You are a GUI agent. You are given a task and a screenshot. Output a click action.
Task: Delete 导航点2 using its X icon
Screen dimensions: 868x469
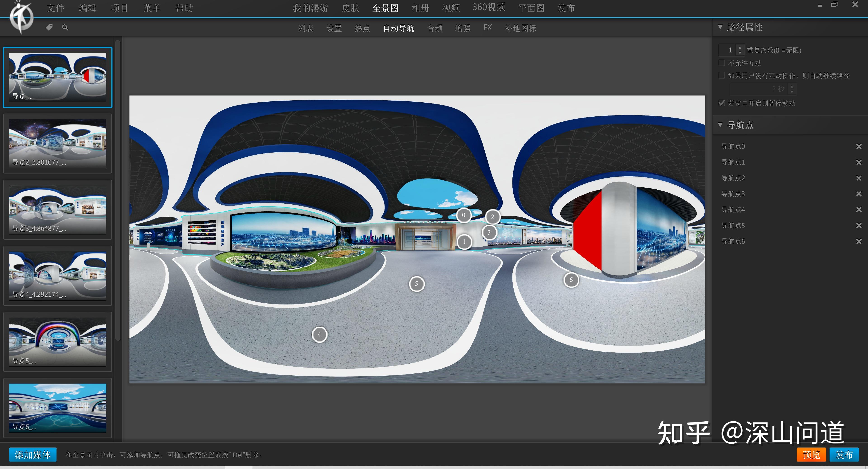tap(859, 178)
